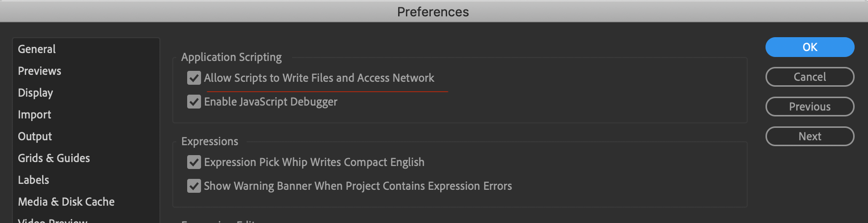Viewport: 868px width, 223px height.
Task: Disable Expression Pick Whip Compact English checkbox
Action: (194, 162)
